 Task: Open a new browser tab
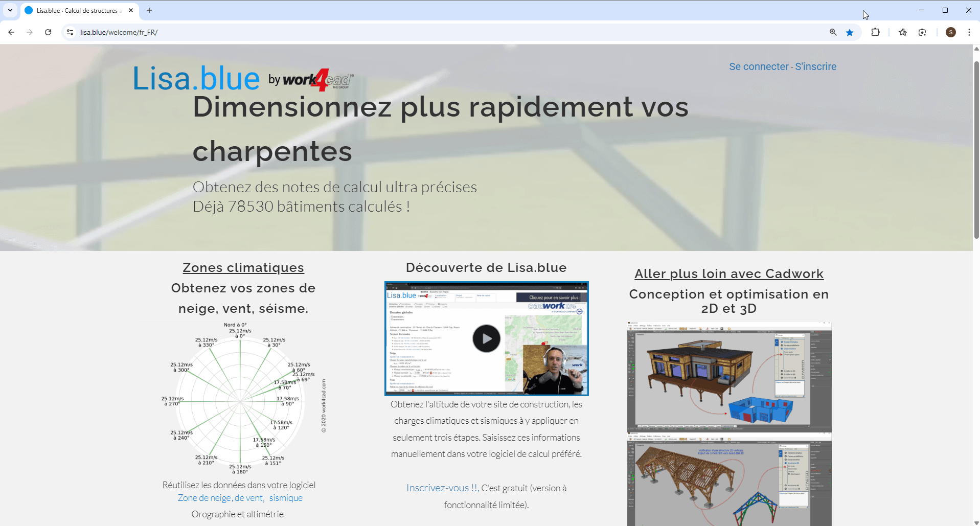149,10
